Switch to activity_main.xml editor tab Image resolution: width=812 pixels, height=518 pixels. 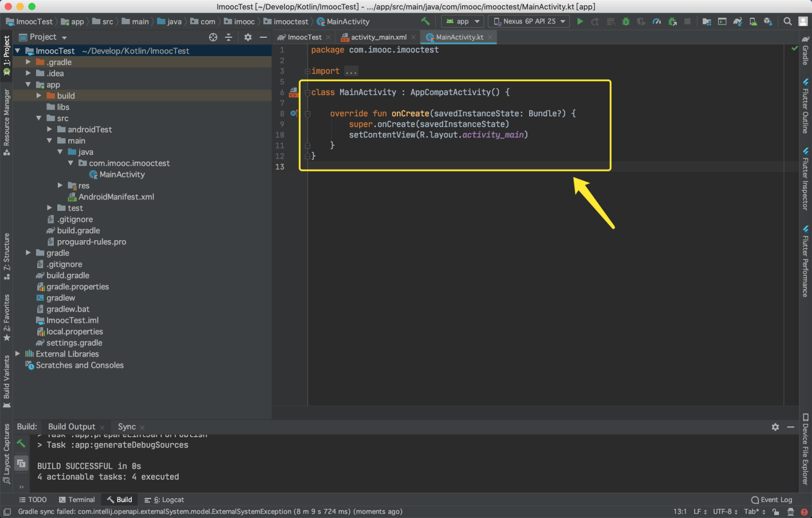click(379, 37)
